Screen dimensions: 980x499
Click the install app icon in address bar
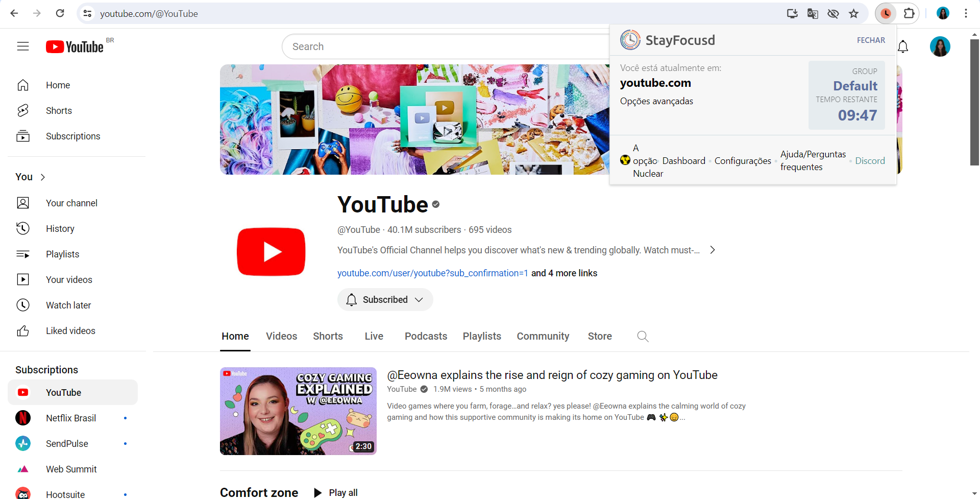(792, 13)
